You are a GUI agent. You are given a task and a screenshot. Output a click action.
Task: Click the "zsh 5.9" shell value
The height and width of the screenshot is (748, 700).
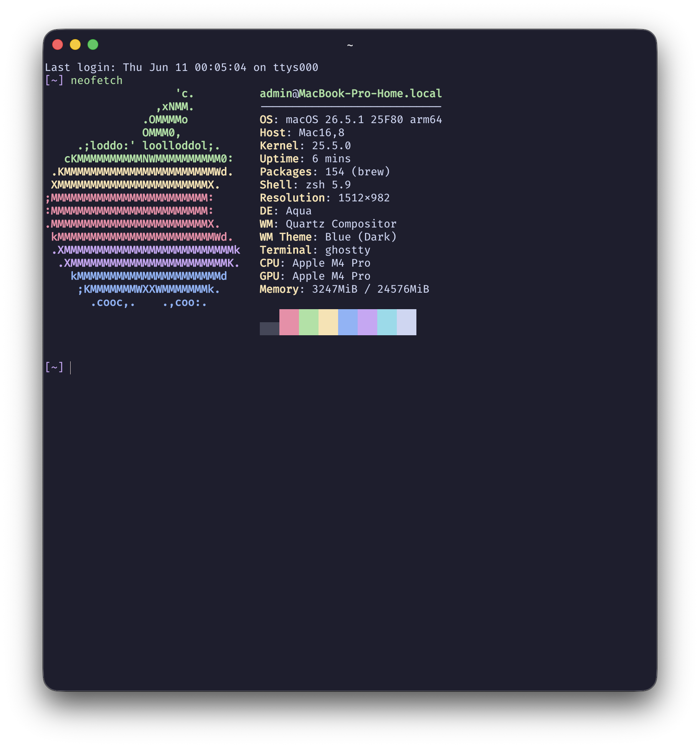(328, 185)
